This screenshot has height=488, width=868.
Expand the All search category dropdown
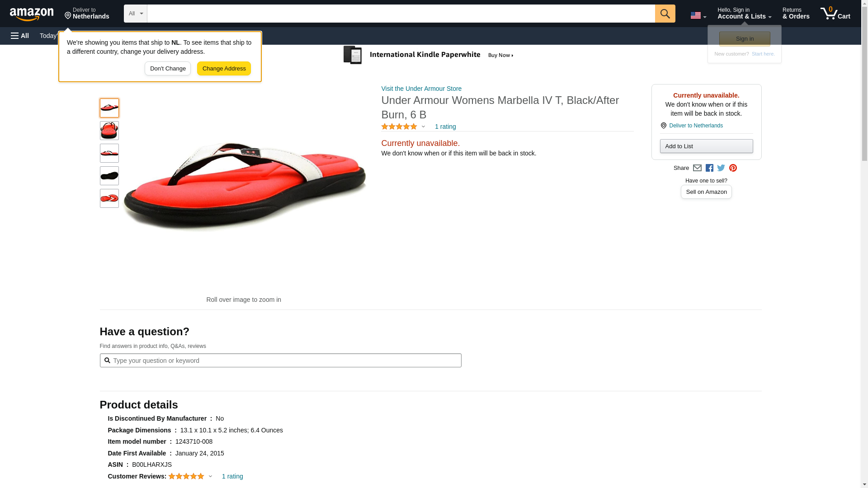[x=135, y=14]
